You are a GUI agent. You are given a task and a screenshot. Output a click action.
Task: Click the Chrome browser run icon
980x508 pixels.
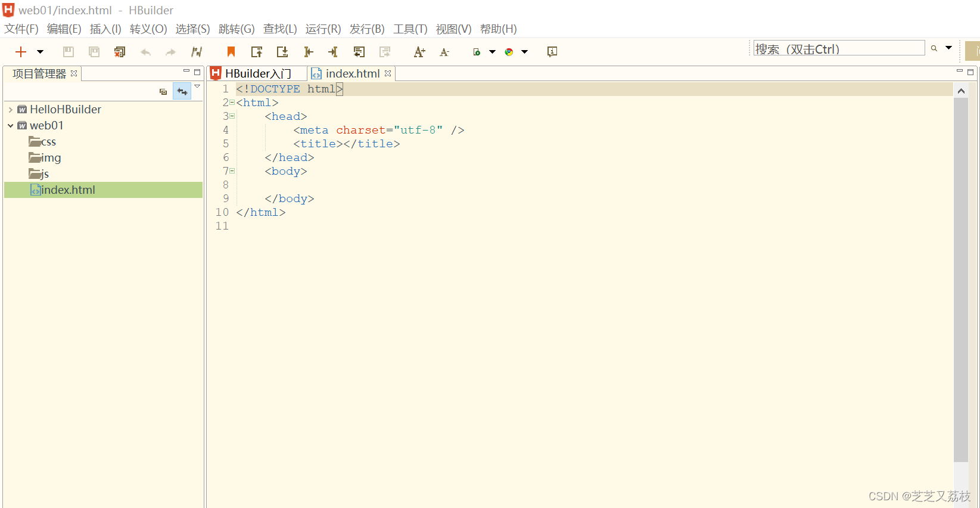(x=509, y=52)
